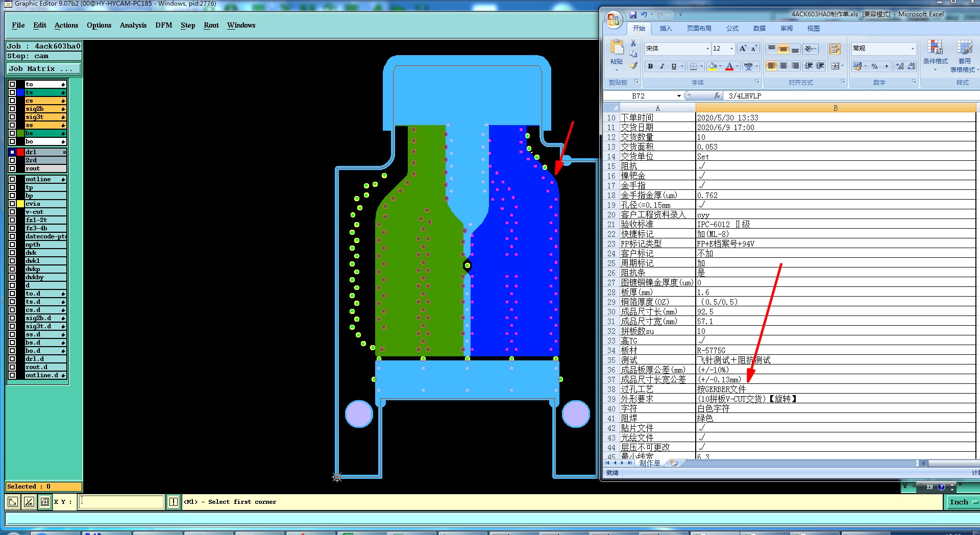980x535 pixels.
Task: Click Increase Decimal in number group
Action: pos(900,66)
